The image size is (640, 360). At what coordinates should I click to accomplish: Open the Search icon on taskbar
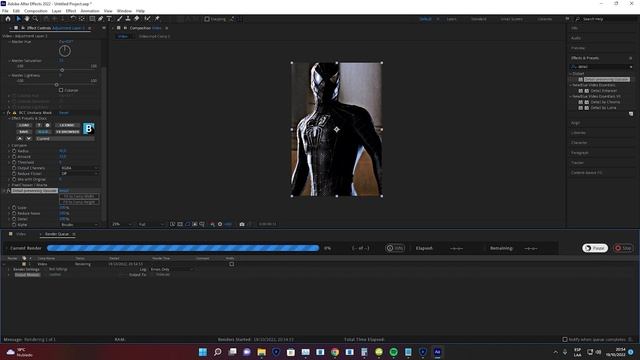(218, 352)
